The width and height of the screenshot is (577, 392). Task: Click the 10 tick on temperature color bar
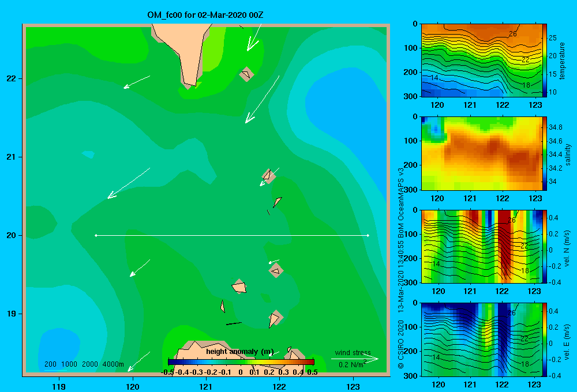coord(552,92)
